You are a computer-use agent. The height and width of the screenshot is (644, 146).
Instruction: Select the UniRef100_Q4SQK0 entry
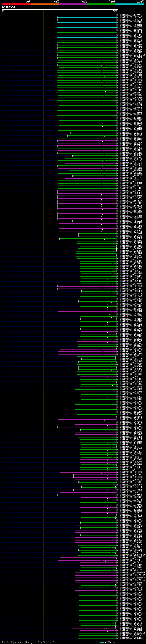[131, 389]
